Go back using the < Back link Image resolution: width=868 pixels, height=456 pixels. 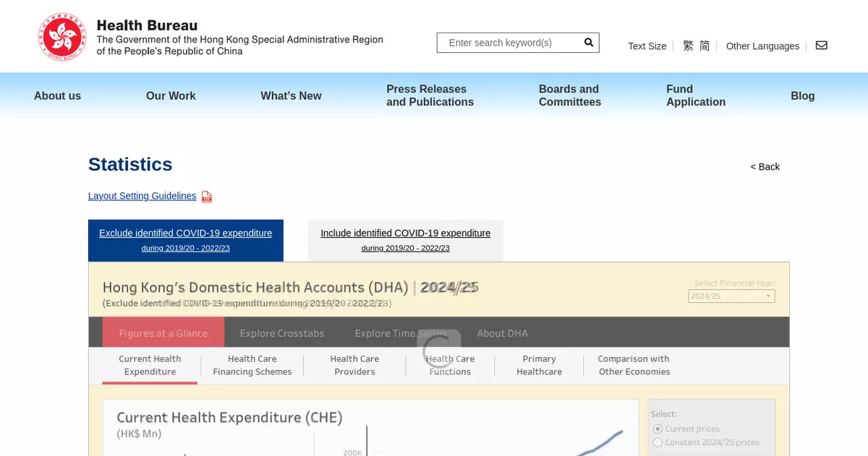[x=765, y=167]
